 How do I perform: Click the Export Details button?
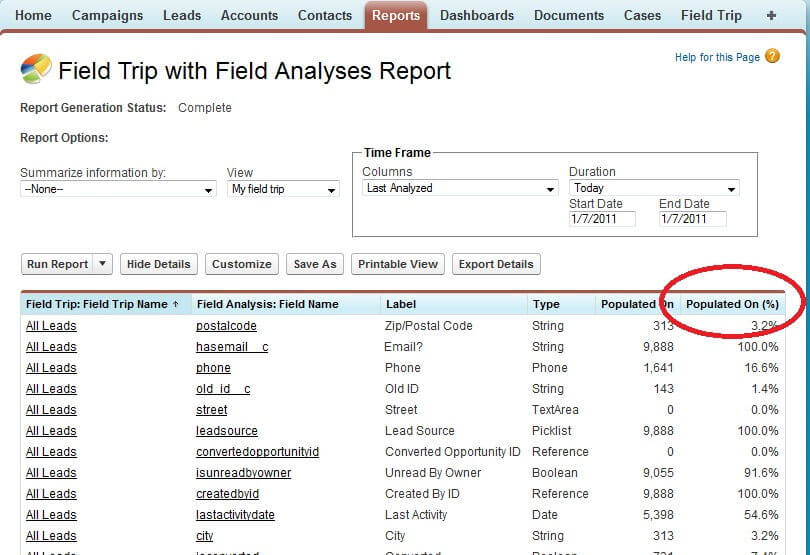[495, 264]
